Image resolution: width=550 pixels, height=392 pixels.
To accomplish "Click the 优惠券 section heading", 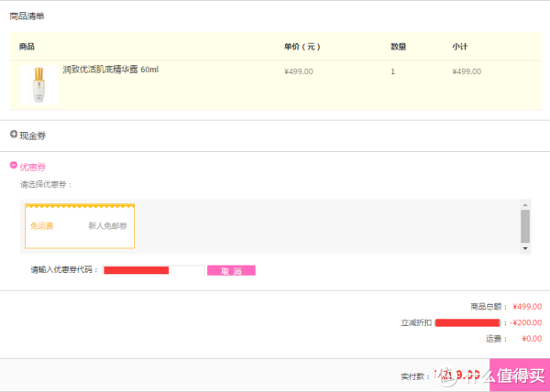I will (x=33, y=167).
